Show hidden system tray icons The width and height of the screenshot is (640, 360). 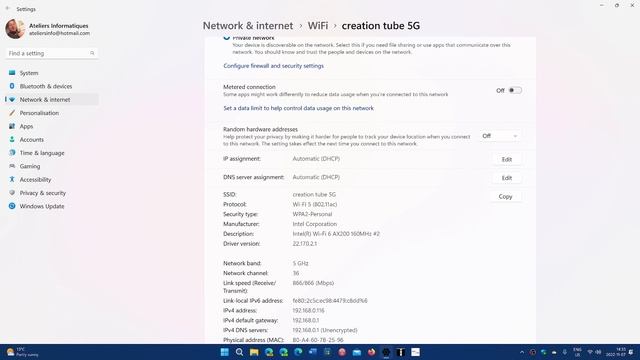click(x=522, y=352)
